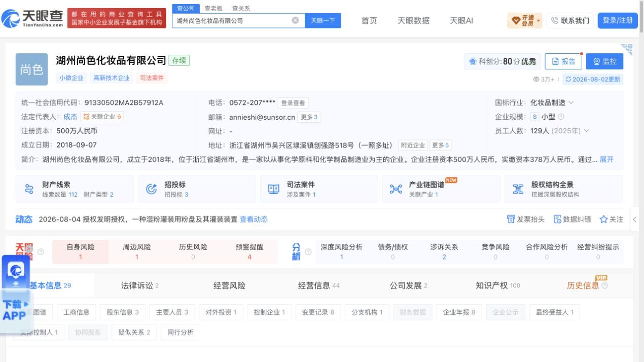This screenshot has height=362, width=644.
Task: Click the 尚色 company logo
Action: 31,69
